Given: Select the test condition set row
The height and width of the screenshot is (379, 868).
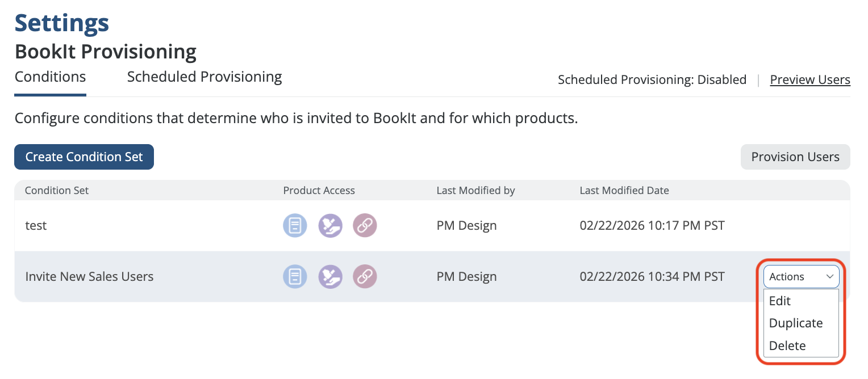Looking at the screenshot, I should click(36, 226).
